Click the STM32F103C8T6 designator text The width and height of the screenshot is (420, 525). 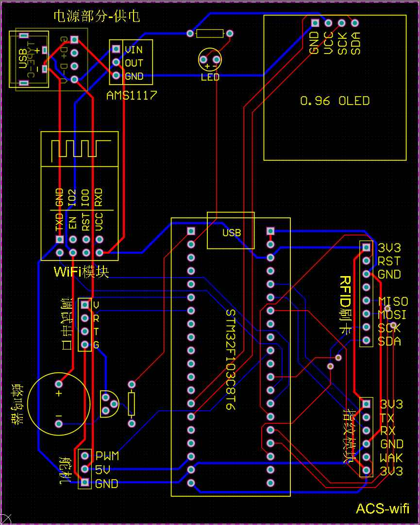231,359
